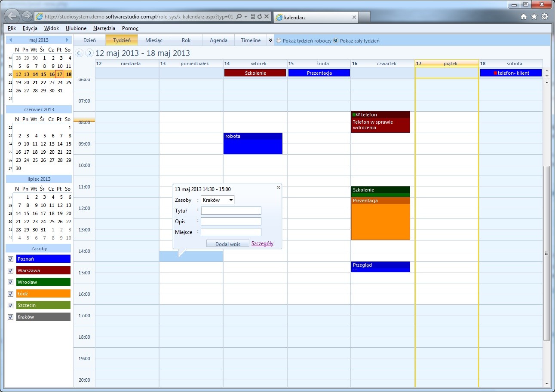Image resolution: width=555 pixels, height=392 pixels.
Task: Switch to the Agenda view tab
Action: [218, 40]
